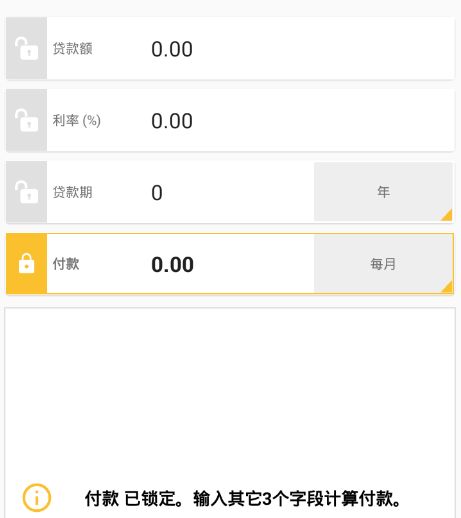Lock the 贷款期 field via its padlock
Screen dimensions: 461x518
(x=26, y=192)
